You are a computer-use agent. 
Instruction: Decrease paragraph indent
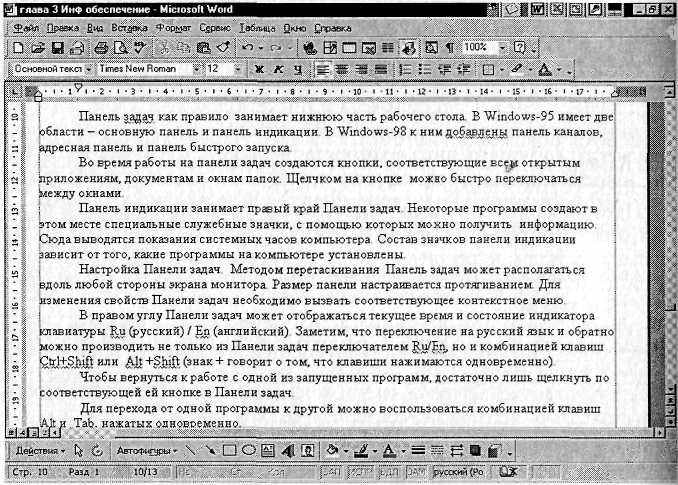point(445,69)
